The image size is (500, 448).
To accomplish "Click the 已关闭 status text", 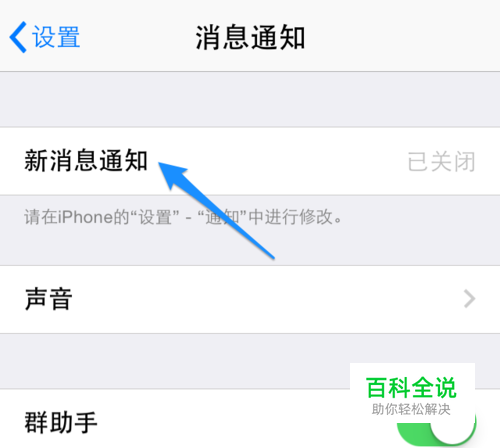I will [441, 162].
